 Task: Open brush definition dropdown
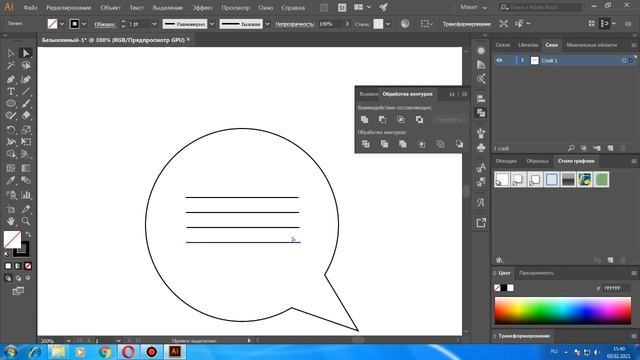267,24
